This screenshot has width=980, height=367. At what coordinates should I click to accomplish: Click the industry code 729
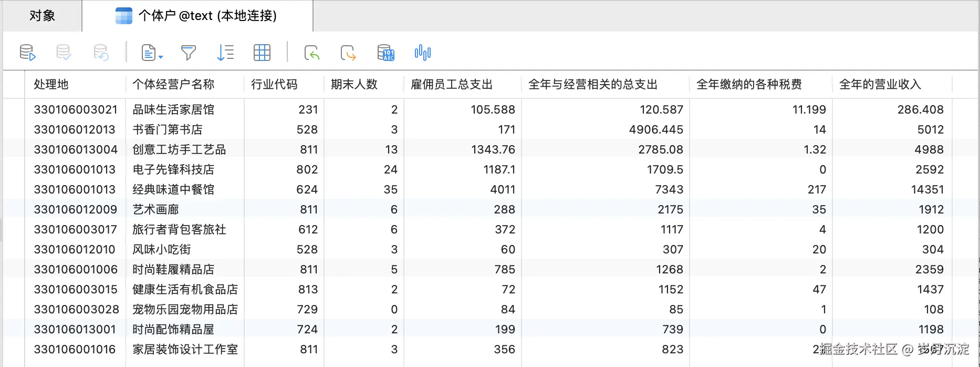pyautogui.click(x=307, y=309)
